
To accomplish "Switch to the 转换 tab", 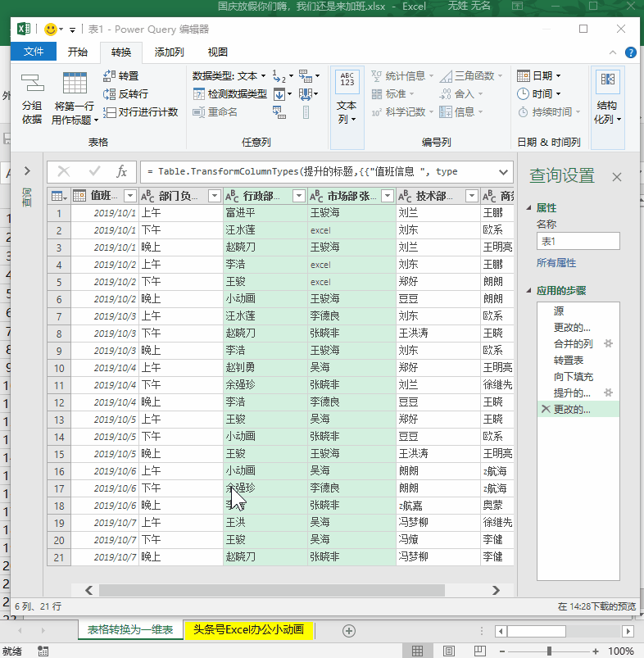I will (x=121, y=52).
